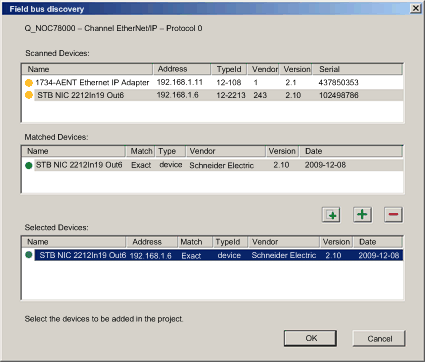The image size is (426, 363).
Task: Click orange status dot of 1734-AENT adapter
Action: tap(29, 83)
